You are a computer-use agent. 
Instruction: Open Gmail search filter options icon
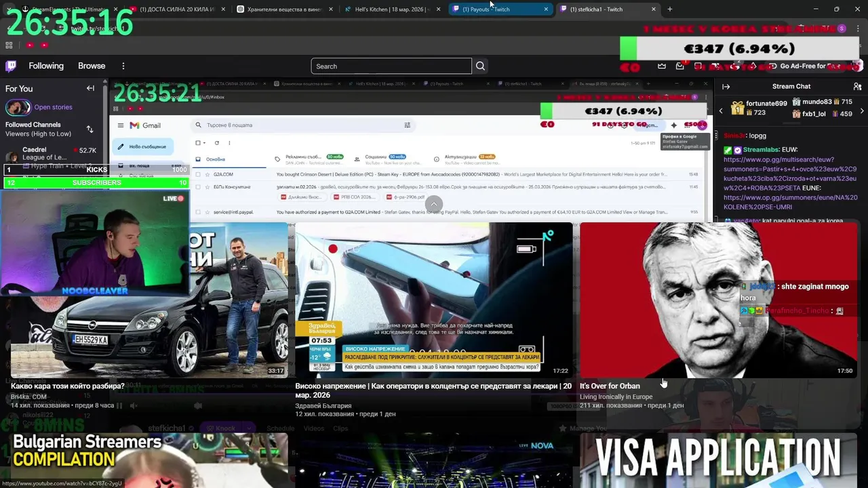[408, 125]
